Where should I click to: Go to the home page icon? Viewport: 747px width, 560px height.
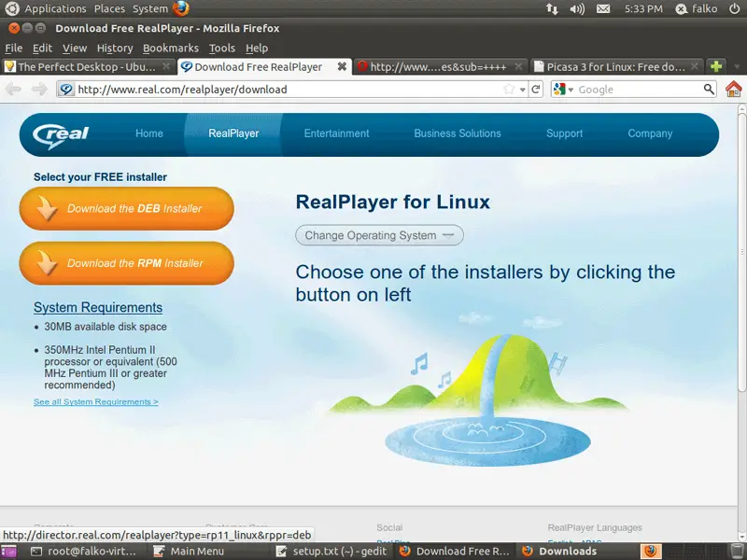(x=734, y=89)
